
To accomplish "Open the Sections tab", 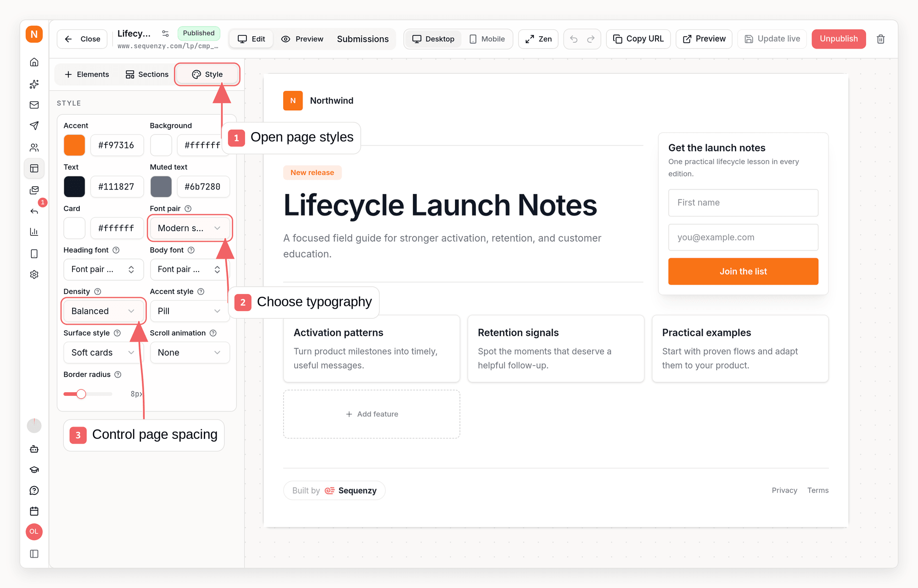I will (x=147, y=74).
